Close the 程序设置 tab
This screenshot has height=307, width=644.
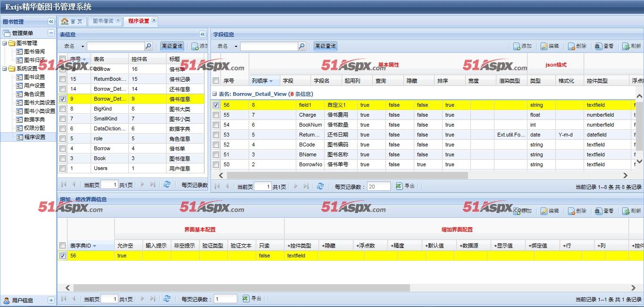coord(154,21)
